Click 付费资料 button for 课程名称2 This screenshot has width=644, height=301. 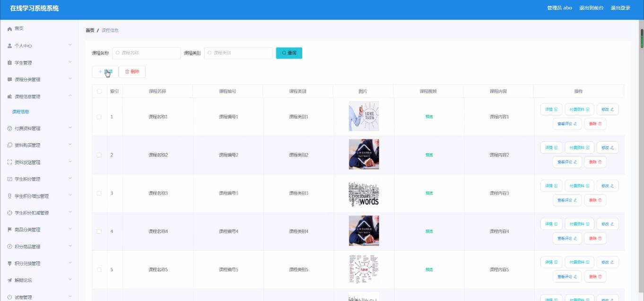click(579, 147)
